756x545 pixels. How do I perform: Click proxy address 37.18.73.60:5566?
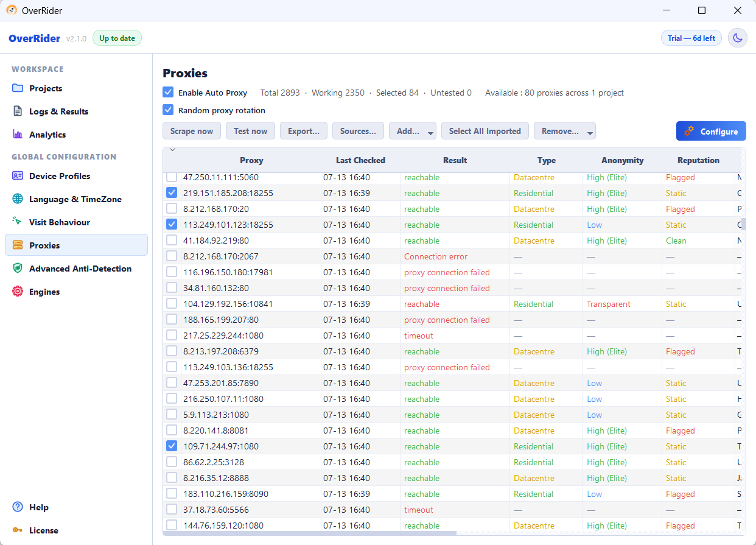pyautogui.click(x=216, y=510)
